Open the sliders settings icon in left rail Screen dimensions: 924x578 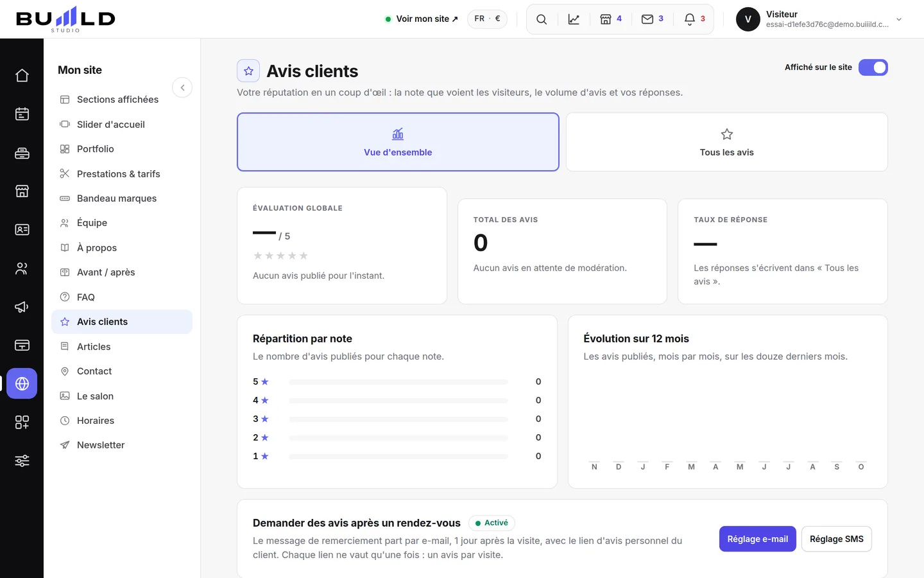pos(22,460)
